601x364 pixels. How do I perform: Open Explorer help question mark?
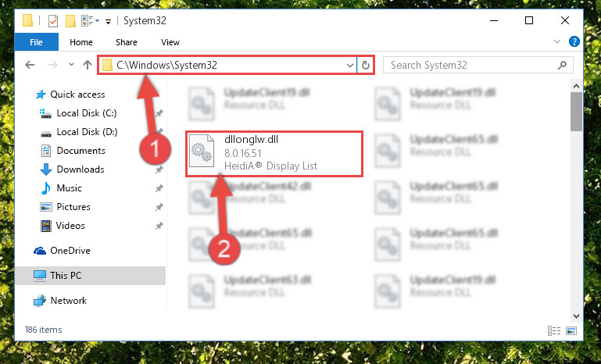click(574, 41)
